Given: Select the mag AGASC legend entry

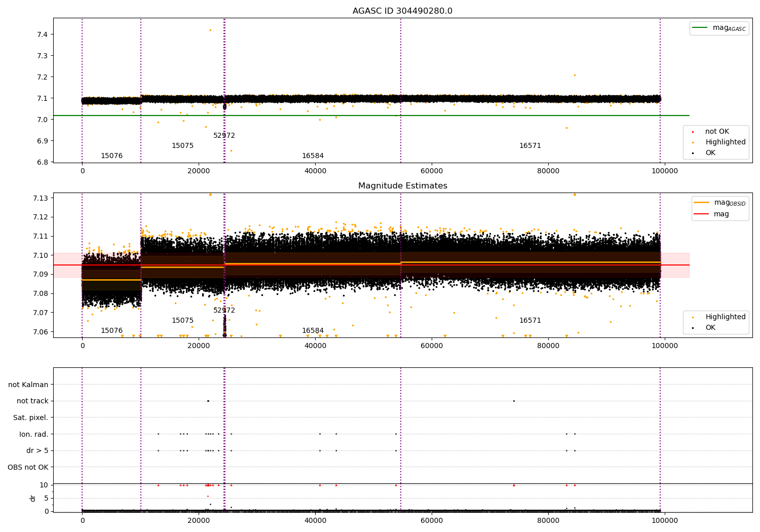Looking at the screenshot, I should [x=719, y=28].
